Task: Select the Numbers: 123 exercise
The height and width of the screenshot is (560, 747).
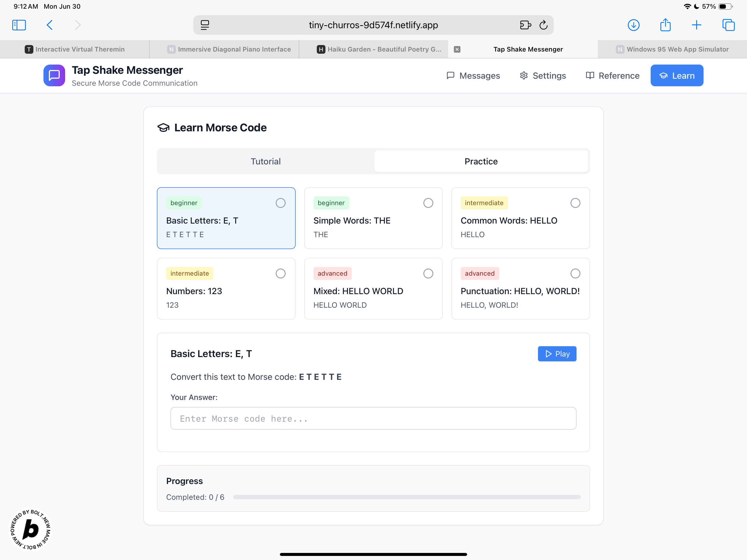Action: tap(226, 289)
